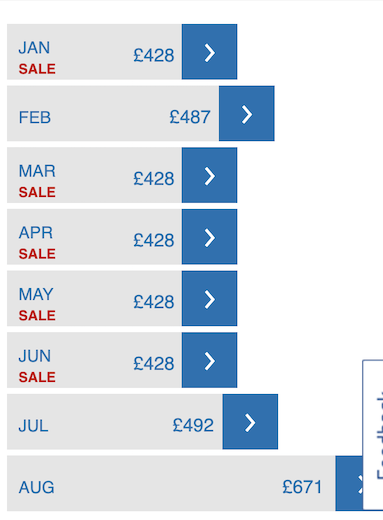This screenshot has height=520, width=383.
Task: Click the JUN row's blue chevron button
Action: (x=209, y=360)
